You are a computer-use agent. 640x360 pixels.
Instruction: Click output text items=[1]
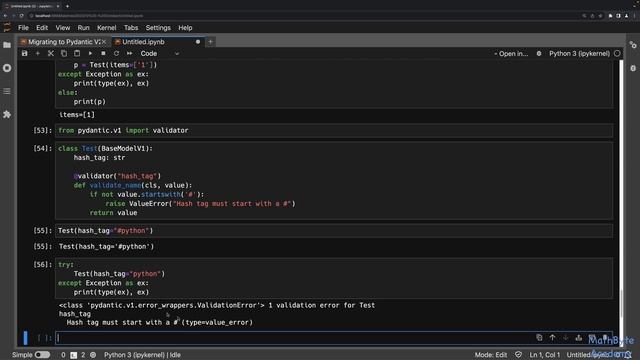[77, 115]
